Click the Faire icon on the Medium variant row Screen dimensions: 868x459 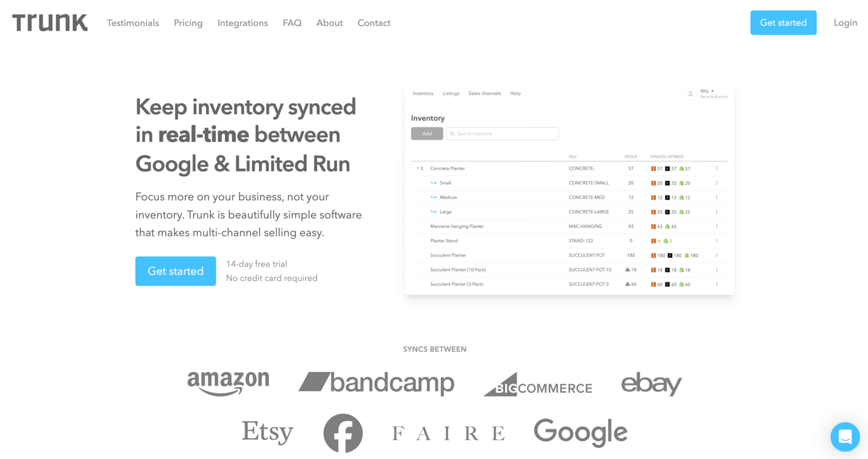(x=667, y=197)
